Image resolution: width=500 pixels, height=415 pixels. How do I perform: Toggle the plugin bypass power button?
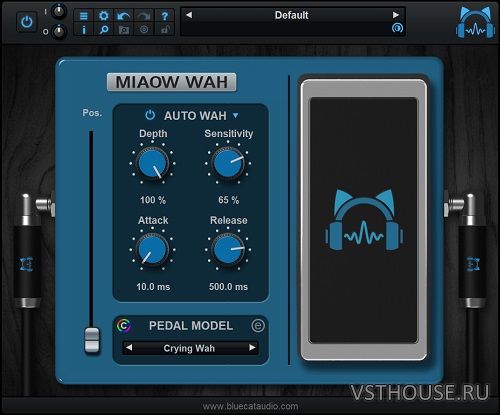point(26,22)
